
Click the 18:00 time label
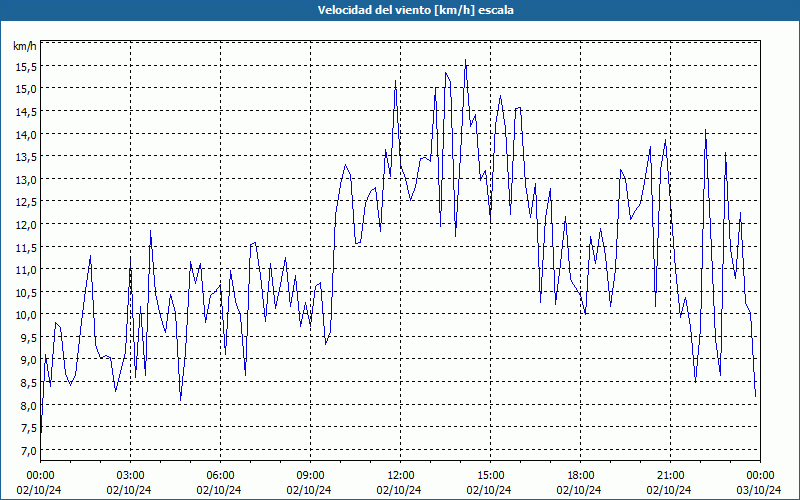point(581,476)
